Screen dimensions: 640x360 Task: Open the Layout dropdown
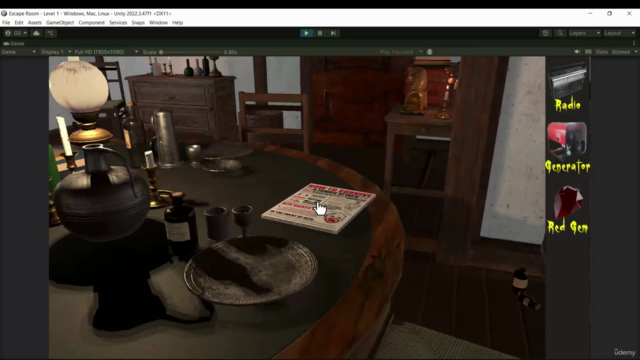tap(619, 33)
